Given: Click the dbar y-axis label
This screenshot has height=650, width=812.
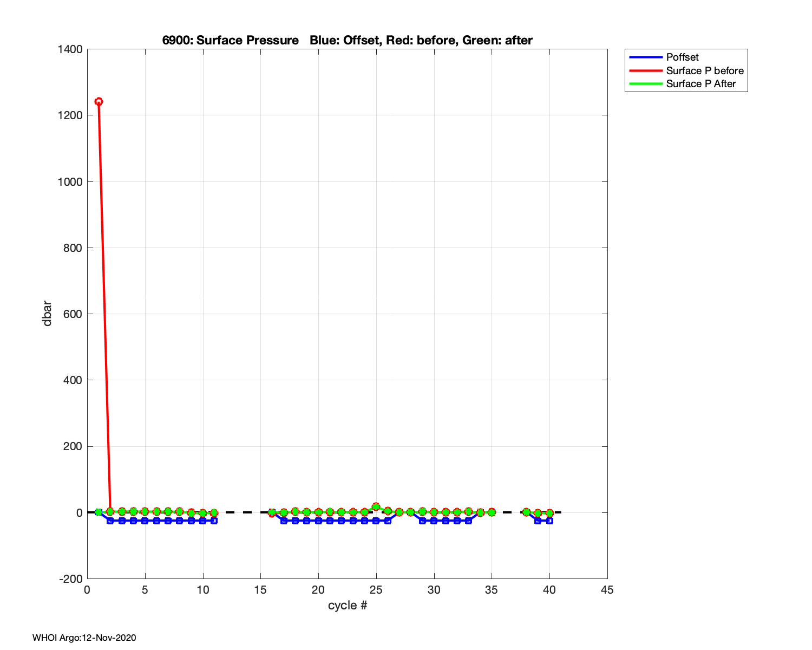Looking at the screenshot, I should pos(47,313).
